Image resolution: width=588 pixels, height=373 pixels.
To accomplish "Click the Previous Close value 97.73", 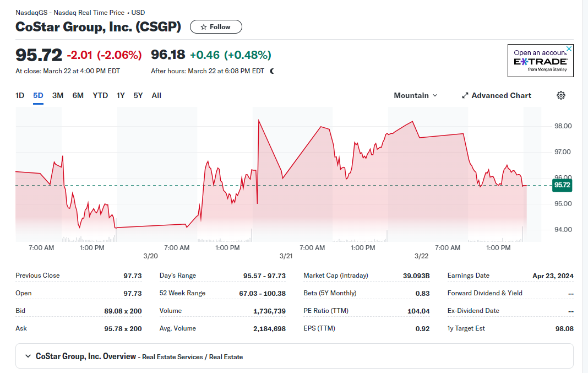I will (133, 276).
